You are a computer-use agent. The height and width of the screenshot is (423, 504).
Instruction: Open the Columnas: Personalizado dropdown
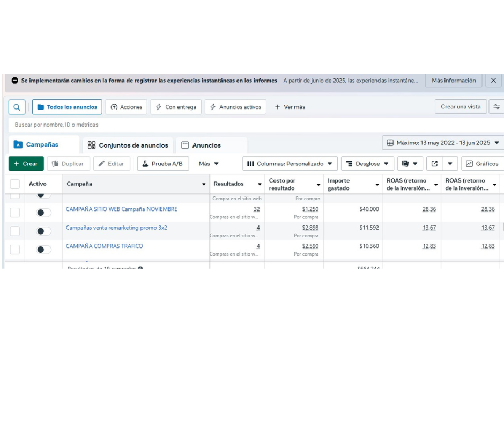coord(290,164)
